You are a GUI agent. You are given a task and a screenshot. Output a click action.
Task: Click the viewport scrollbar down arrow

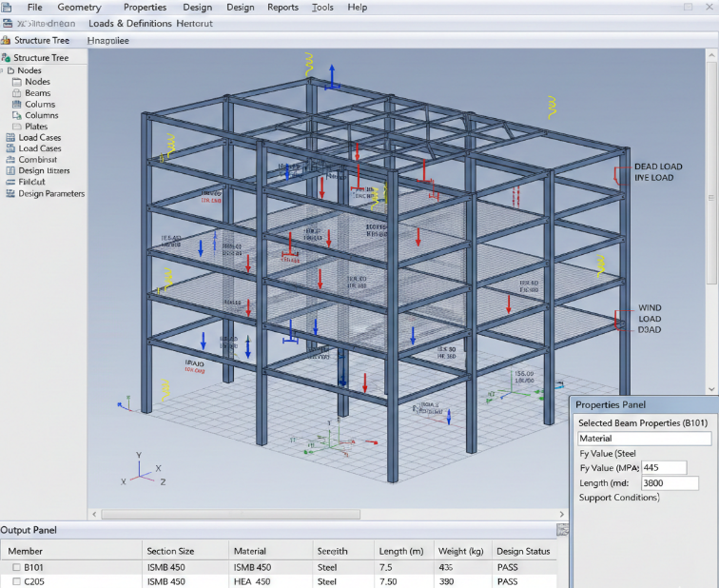[712, 386]
